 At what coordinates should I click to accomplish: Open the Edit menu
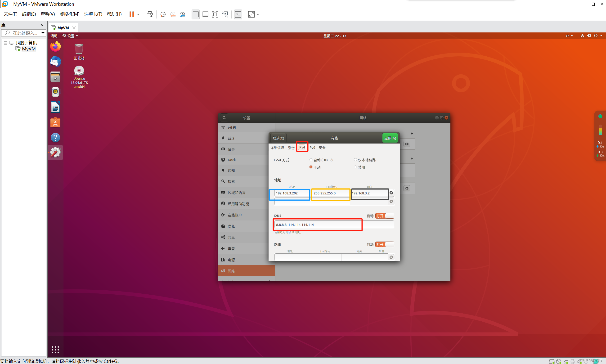[29, 14]
